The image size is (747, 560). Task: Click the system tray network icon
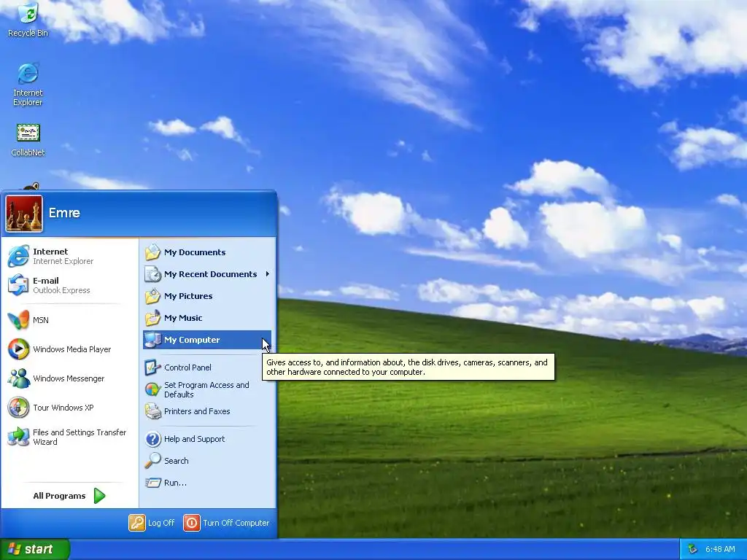[693, 549]
